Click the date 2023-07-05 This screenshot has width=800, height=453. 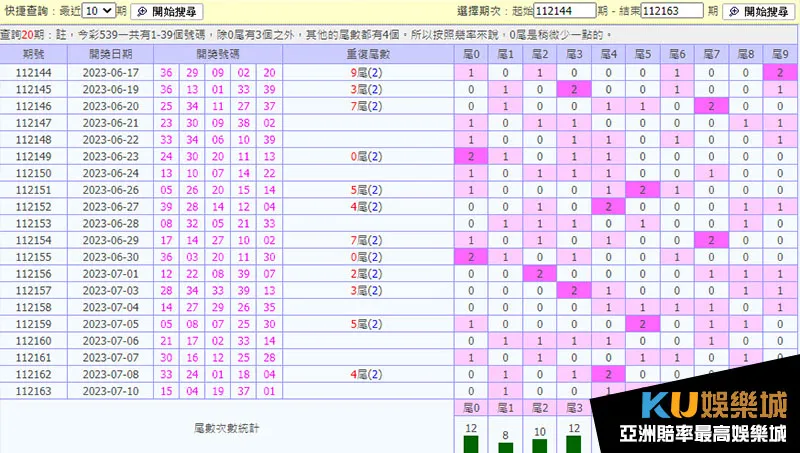[x=110, y=324]
